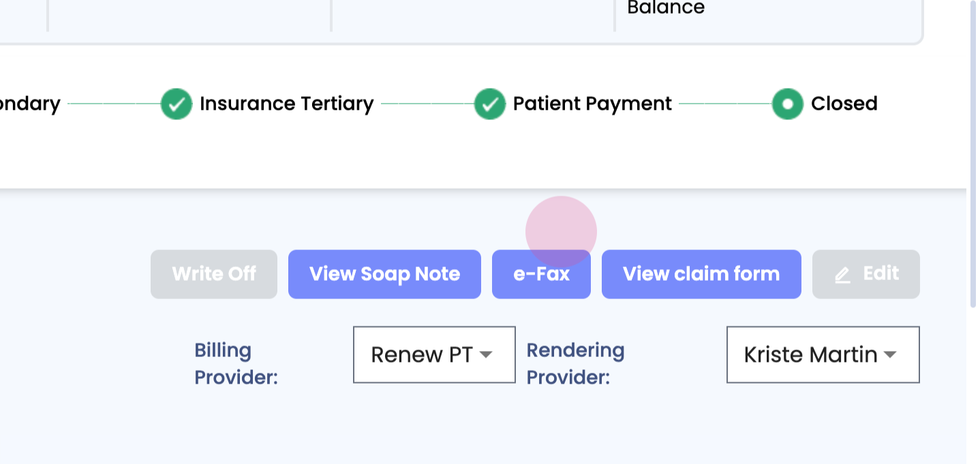Click the Write Off button
Viewport: 980px width, 464px height.
214,274
